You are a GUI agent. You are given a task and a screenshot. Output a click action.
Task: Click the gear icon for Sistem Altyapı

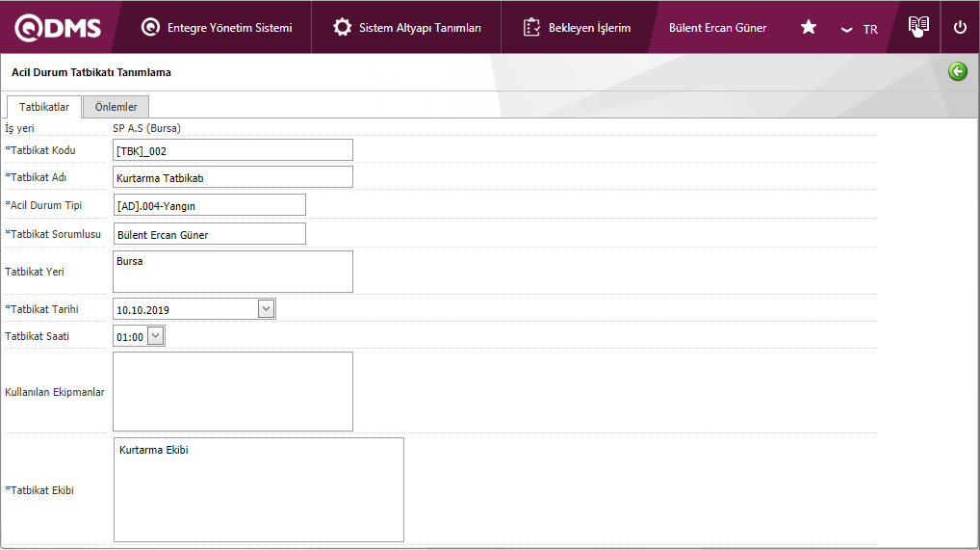pyautogui.click(x=342, y=27)
